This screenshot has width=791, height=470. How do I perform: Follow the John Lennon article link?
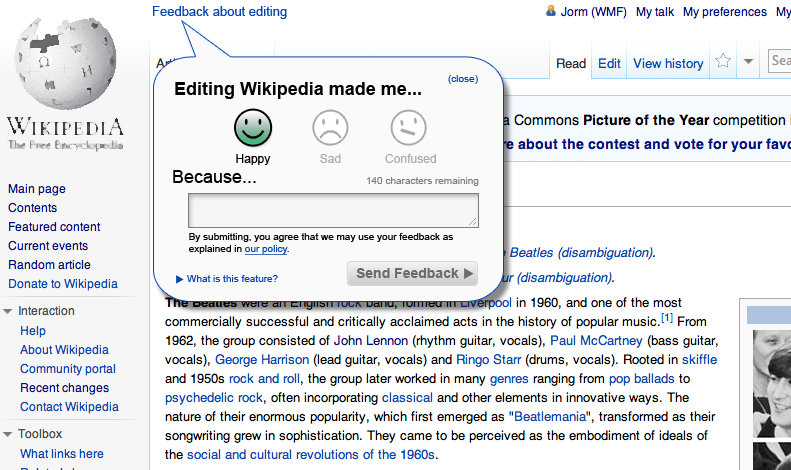coord(371,341)
